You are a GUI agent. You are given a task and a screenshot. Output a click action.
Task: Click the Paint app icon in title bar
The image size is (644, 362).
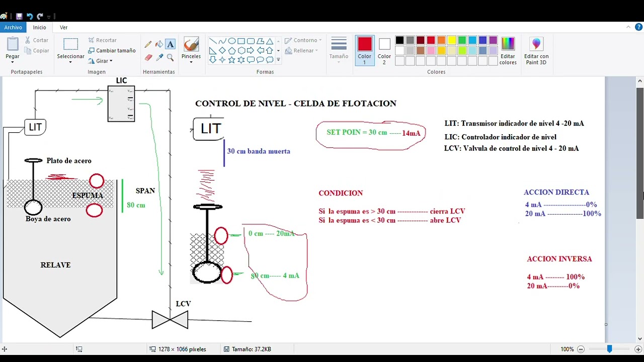point(4,16)
